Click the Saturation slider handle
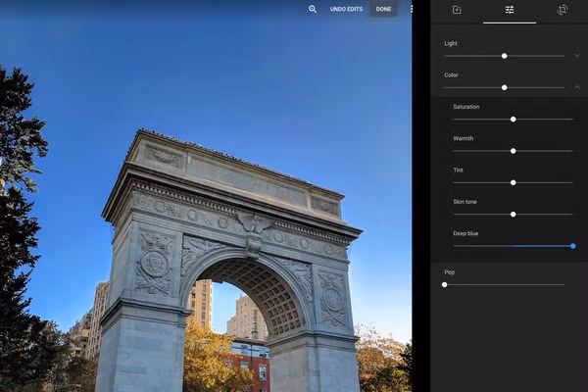Image resolution: width=588 pixels, height=392 pixels. pos(513,120)
